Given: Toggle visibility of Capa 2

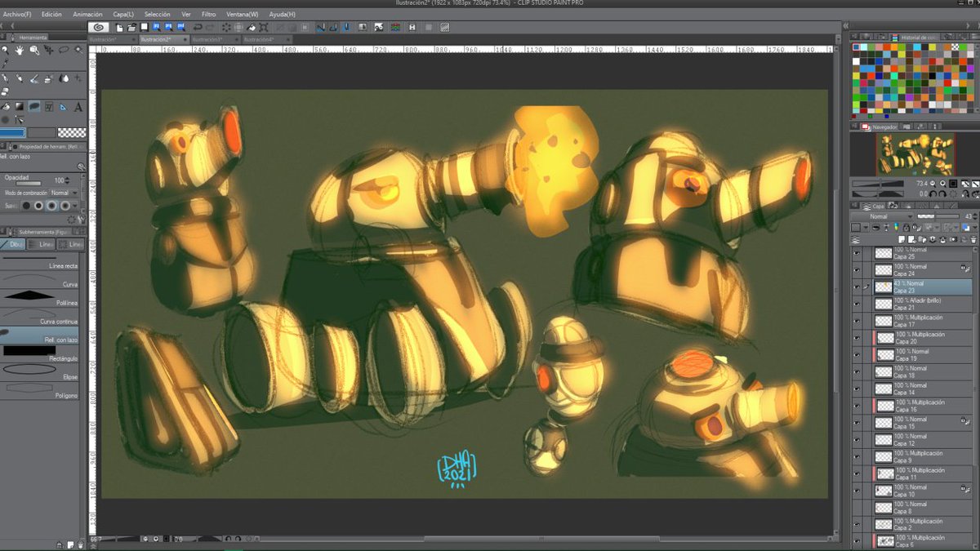Looking at the screenshot, I should coord(857,525).
